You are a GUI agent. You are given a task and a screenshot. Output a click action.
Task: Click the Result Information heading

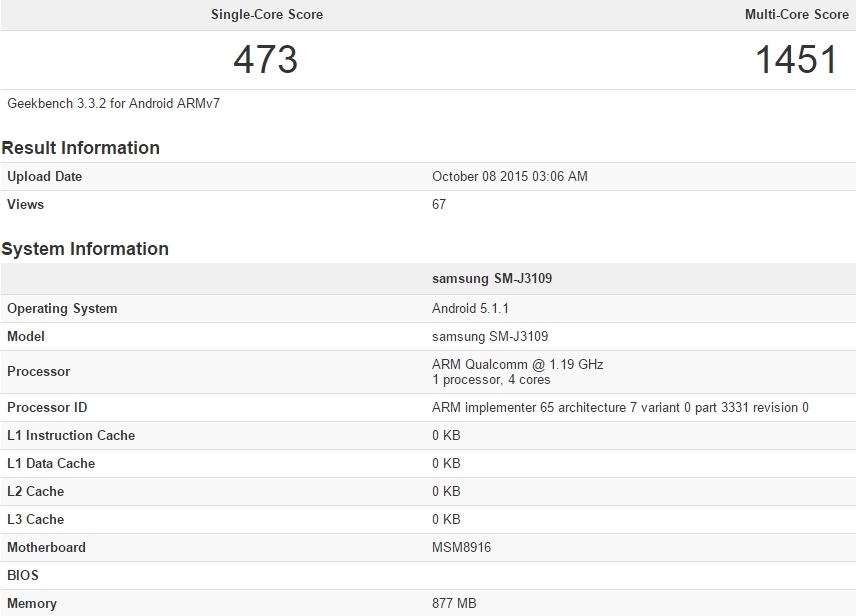point(80,147)
